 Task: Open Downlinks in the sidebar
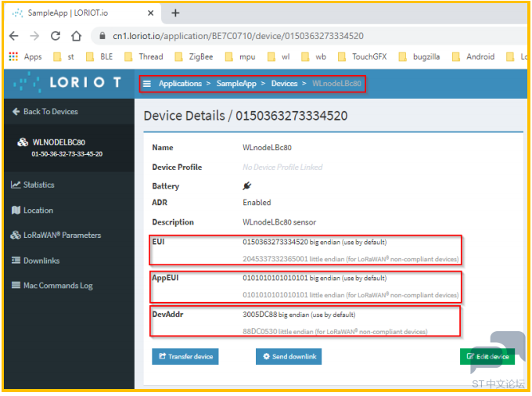[x=36, y=261]
